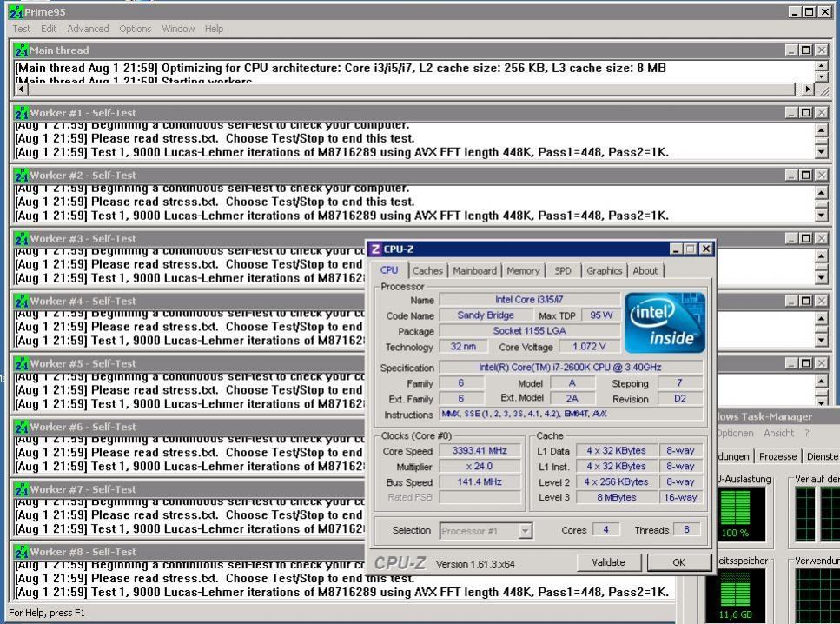The width and height of the screenshot is (840, 624).
Task: Click the Worker #7 window icon
Action: point(22,489)
